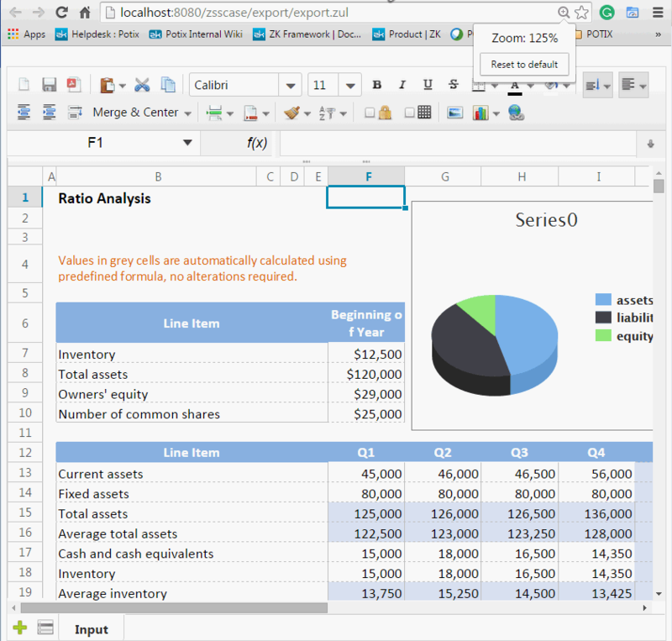Add a new sheet with the green plus
The width and height of the screenshot is (672, 641).
tap(19, 628)
